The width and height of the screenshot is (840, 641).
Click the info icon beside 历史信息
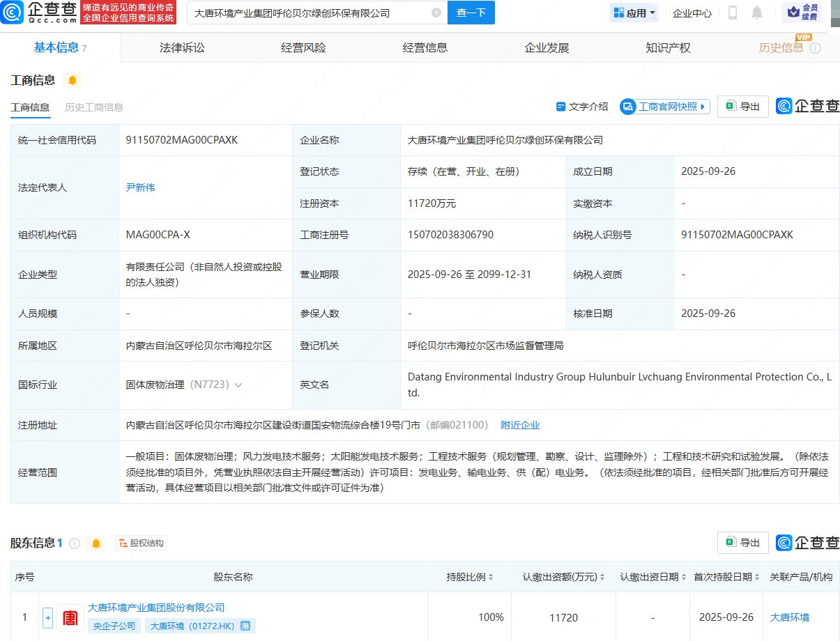815,48
